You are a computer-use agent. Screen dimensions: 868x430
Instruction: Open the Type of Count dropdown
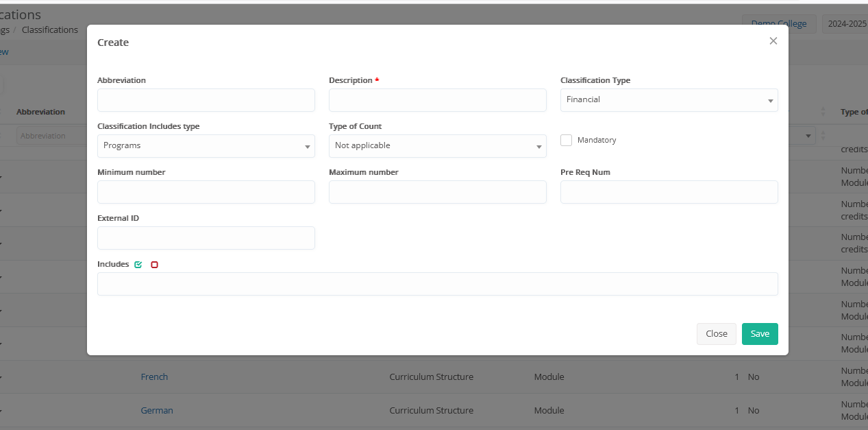[x=437, y=146]
